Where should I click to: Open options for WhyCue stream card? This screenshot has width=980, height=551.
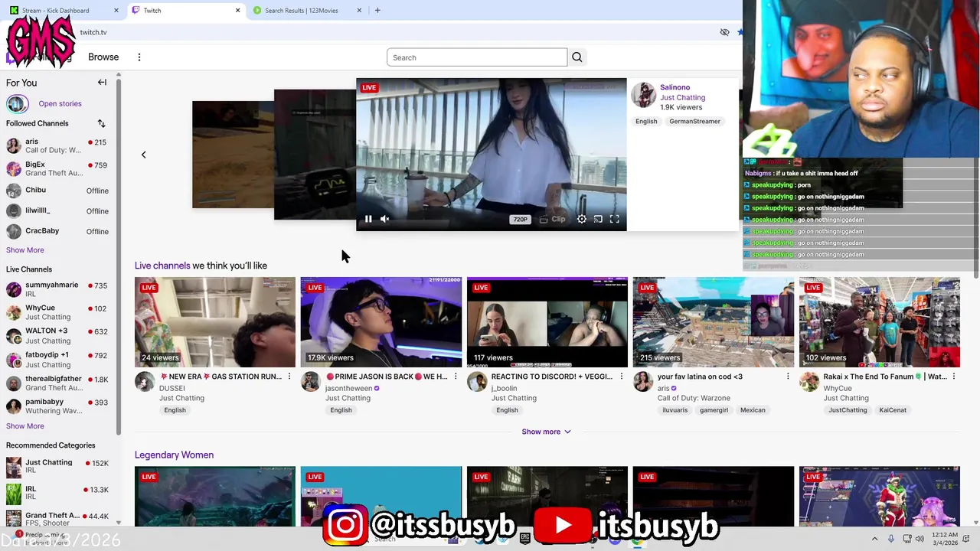tap(954, 377)
